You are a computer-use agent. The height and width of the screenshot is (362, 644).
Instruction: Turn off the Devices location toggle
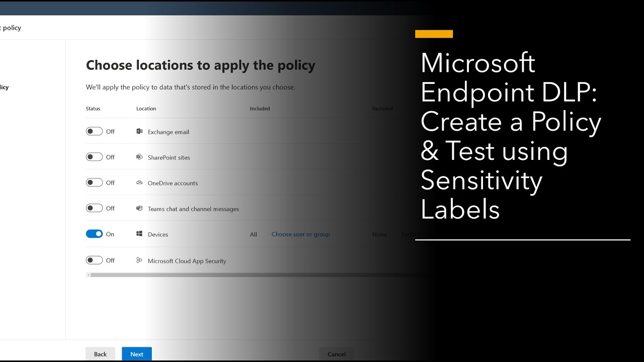click(94, 234)
